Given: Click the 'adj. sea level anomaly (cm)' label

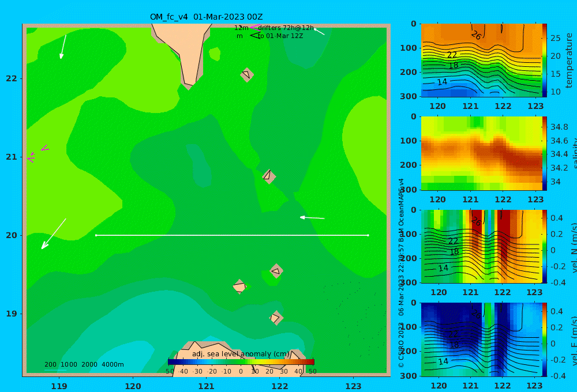Looking at the screenshot, I should point(241,354).
